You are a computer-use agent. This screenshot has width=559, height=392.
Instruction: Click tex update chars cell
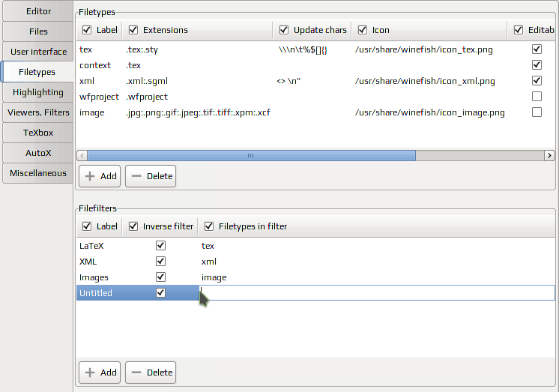coord(302,49)
